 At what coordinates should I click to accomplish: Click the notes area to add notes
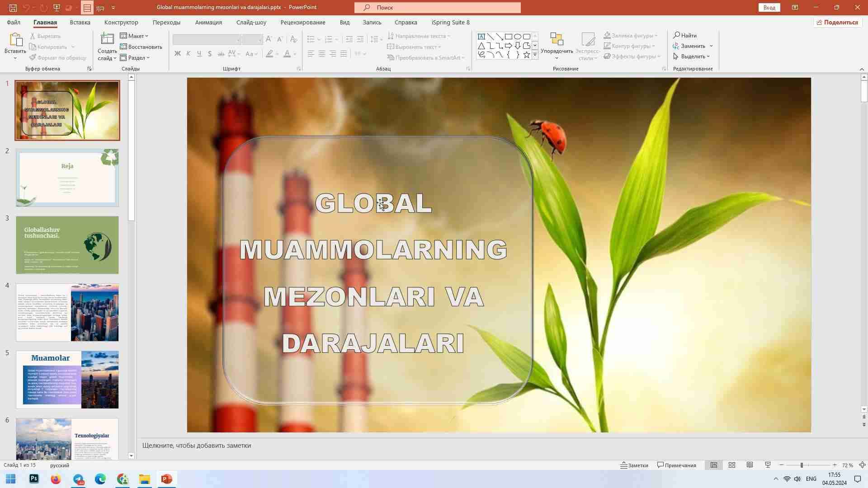click(500, 446)
